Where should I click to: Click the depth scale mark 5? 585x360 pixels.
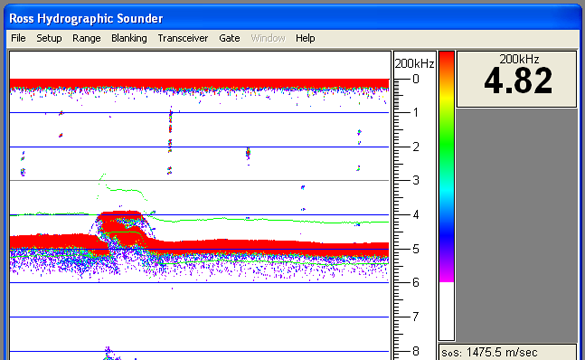point(416,249)
